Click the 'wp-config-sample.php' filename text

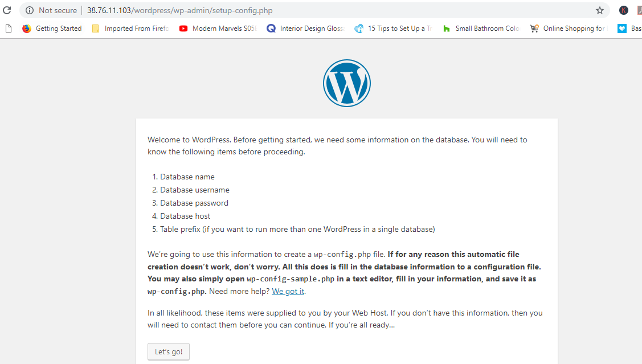(291, 279)
